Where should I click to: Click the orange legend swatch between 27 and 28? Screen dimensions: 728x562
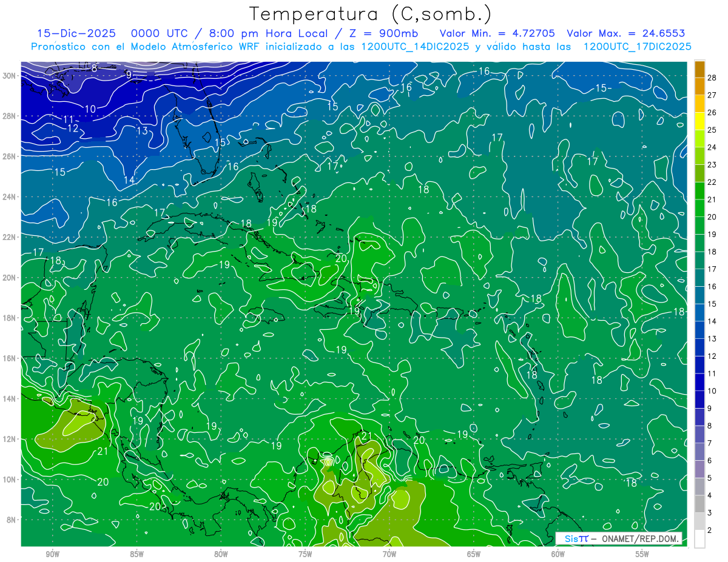pos(699,86)
